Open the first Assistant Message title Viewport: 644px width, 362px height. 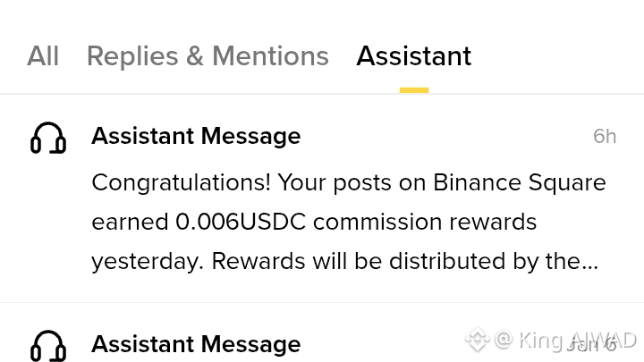pos(196,136)
